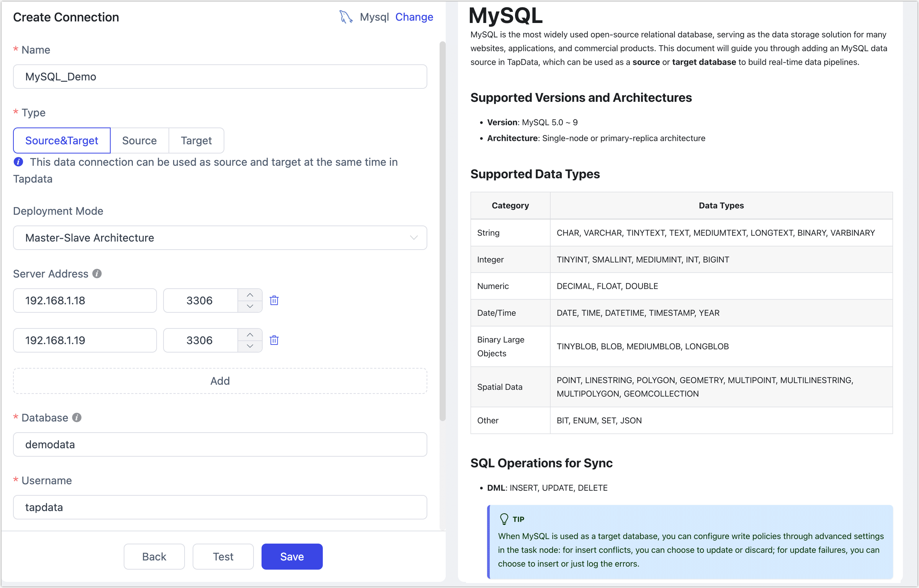919x588 pixels.
Task: Click the lightbulb TIP icon
Action: [504, 519]
